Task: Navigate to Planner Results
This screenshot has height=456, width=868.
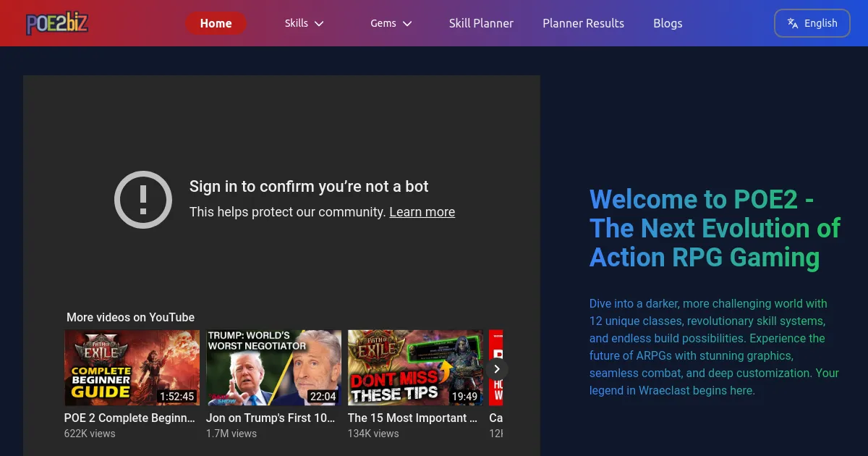Action: coord(583,23)
